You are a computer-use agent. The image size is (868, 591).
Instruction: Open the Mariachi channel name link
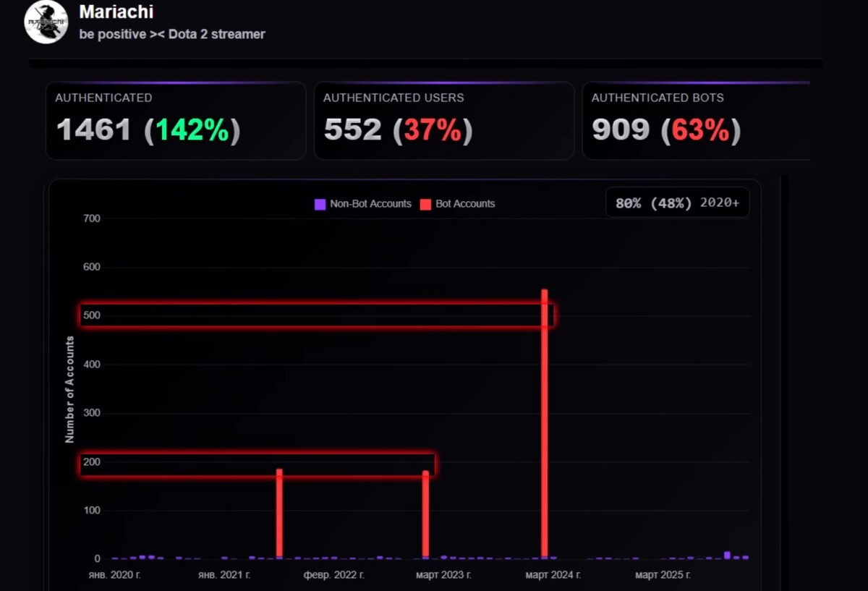116,12
